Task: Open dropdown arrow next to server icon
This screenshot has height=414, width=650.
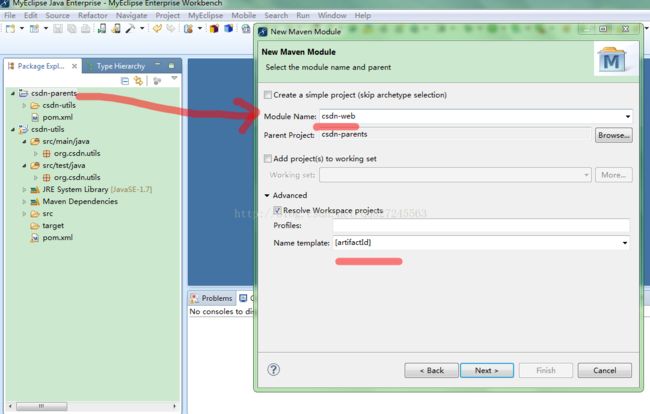Action: click(200, 29)
